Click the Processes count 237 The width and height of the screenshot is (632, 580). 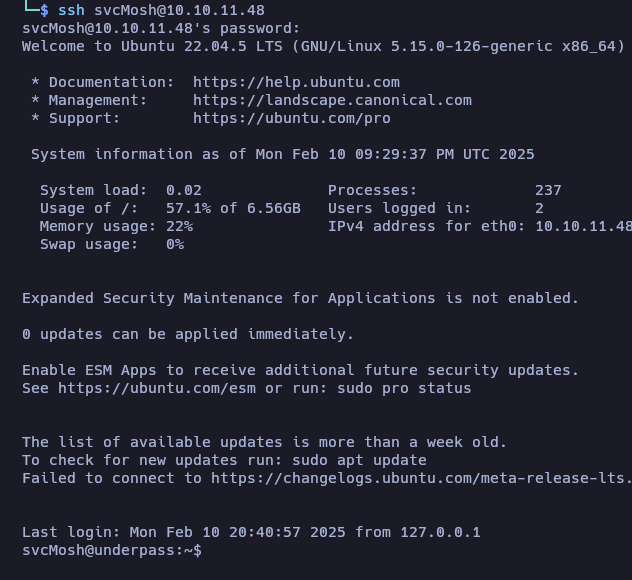pos(548,190)
